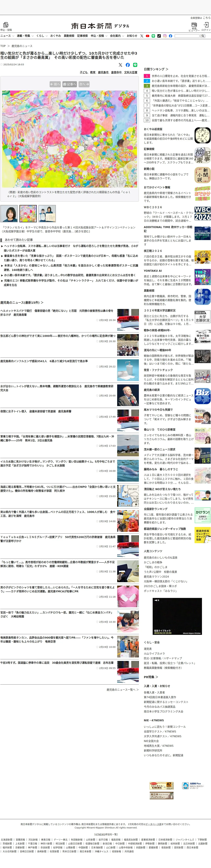
Task: Open article インフルエンザ感染3541人
Action: tap(44, 361)
